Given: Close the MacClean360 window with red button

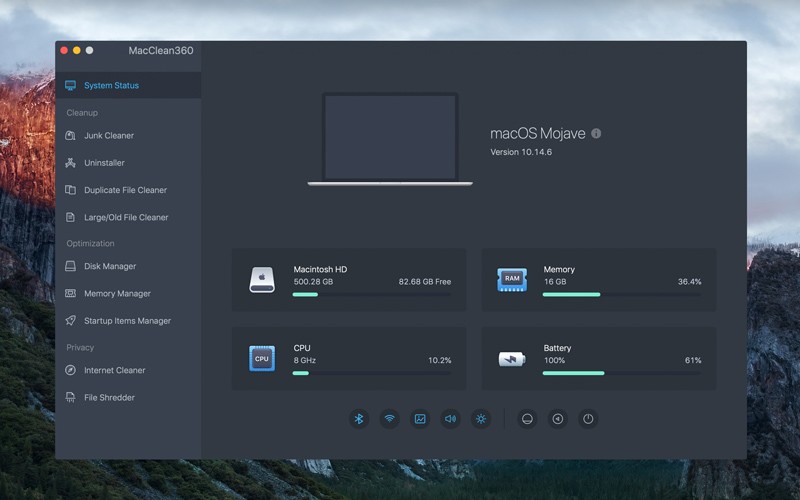Looking at the screenshot, I should [x=64, y=50].
